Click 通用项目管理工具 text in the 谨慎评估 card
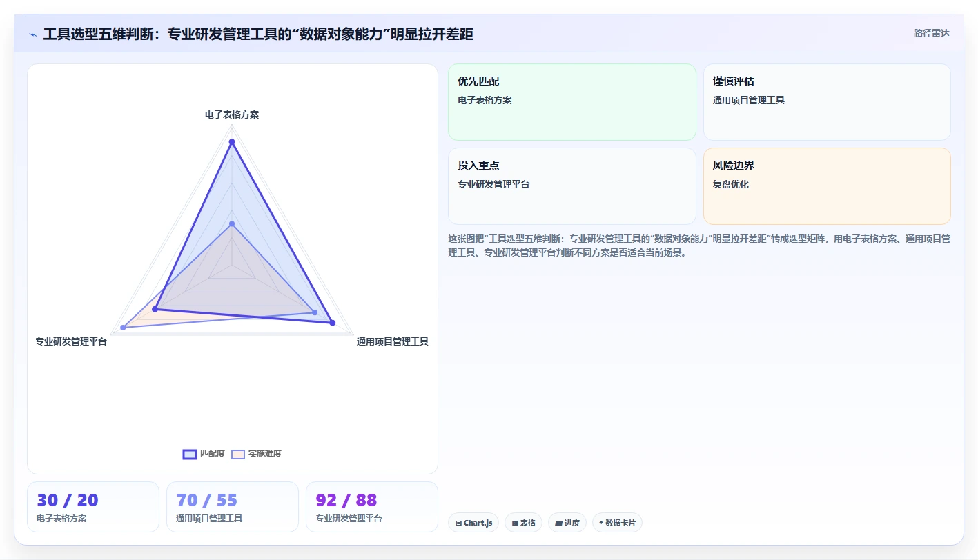 point(749,100)
